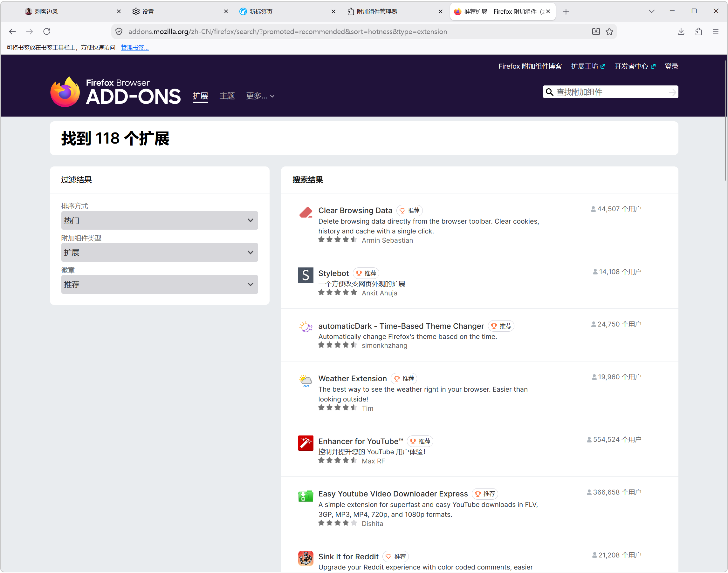Open the 开发者中心 external link
This screenshot has width=728, height=573.
(x=635, y=66)
